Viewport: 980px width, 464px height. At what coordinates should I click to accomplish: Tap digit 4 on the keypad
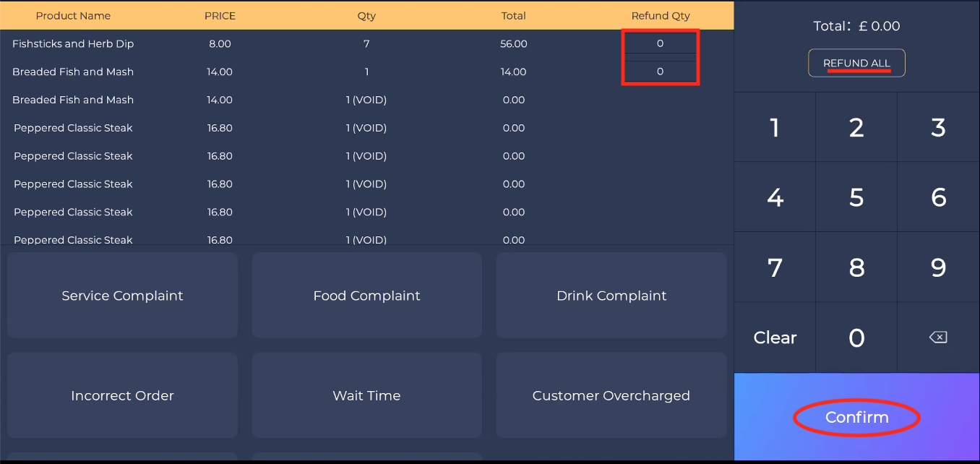(775, 197)
